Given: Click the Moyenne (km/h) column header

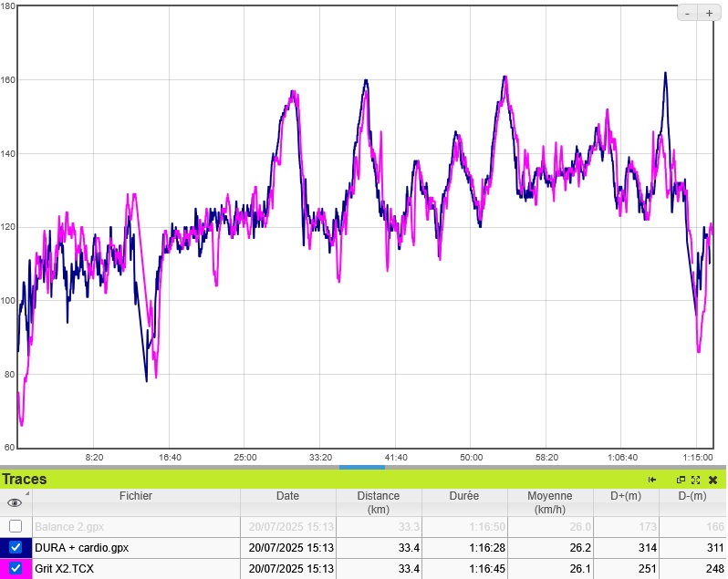Looking at the screenshot, I should (549, 502).
